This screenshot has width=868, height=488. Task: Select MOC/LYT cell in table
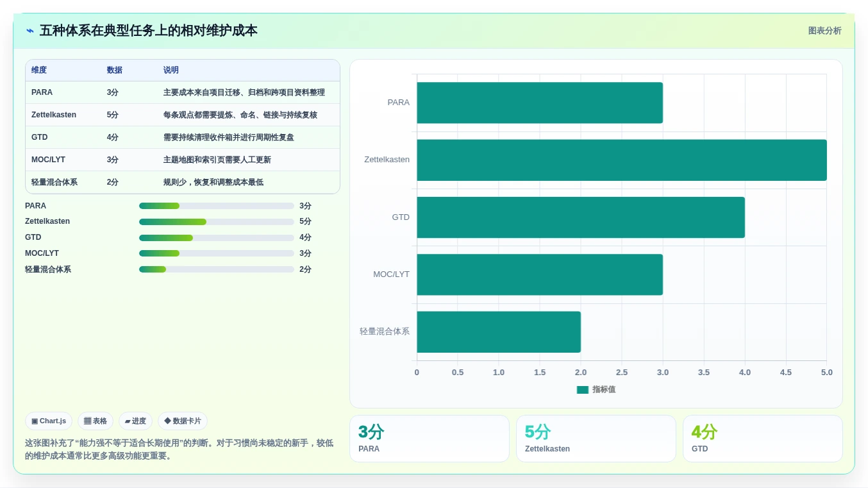tap(48, 160)
